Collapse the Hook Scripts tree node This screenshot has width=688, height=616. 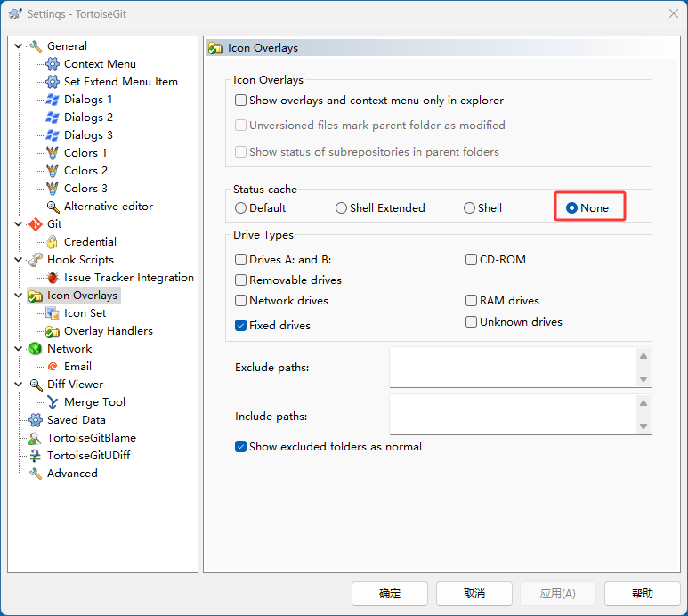[19, 260]
